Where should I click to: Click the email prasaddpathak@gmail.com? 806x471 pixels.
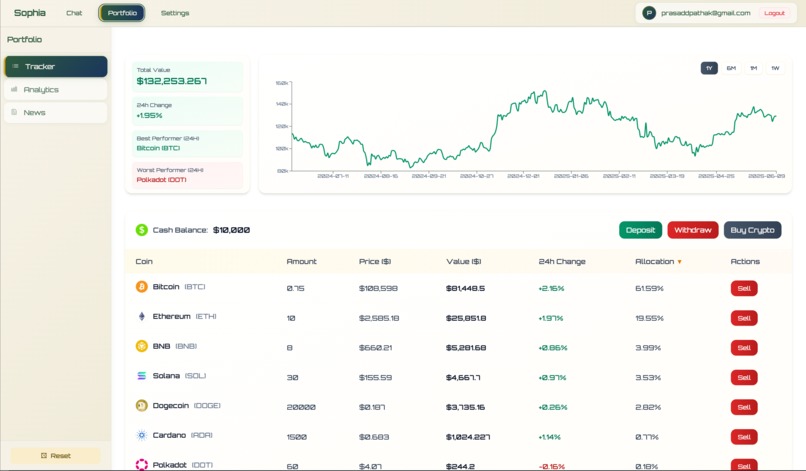[x=705, y=13]
